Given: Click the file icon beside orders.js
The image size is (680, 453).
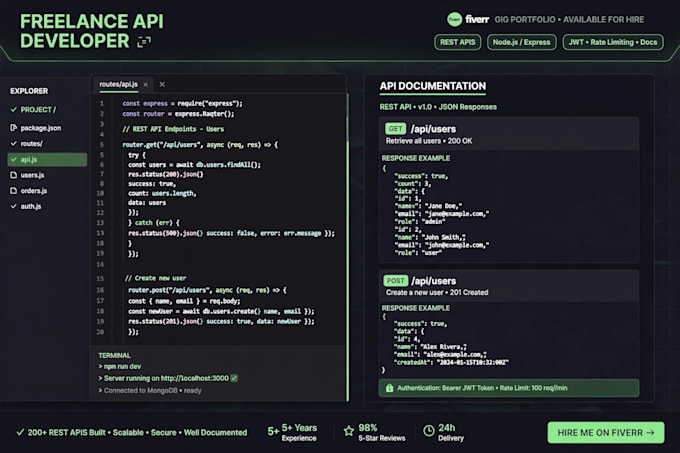Looking at the screenshot, I should (x=13, y=191).
